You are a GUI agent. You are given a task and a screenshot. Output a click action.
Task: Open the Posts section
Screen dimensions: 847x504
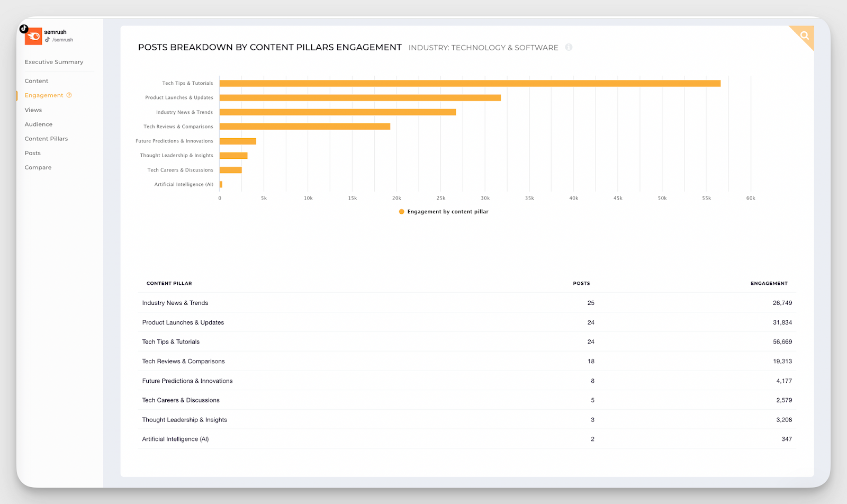[32, 152]
